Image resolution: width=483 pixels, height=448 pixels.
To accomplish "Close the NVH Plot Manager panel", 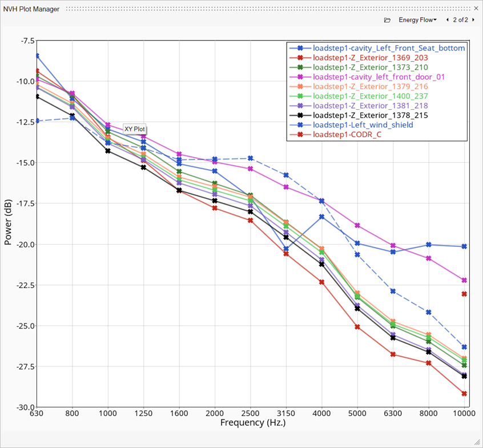I will tap(476, 9).
